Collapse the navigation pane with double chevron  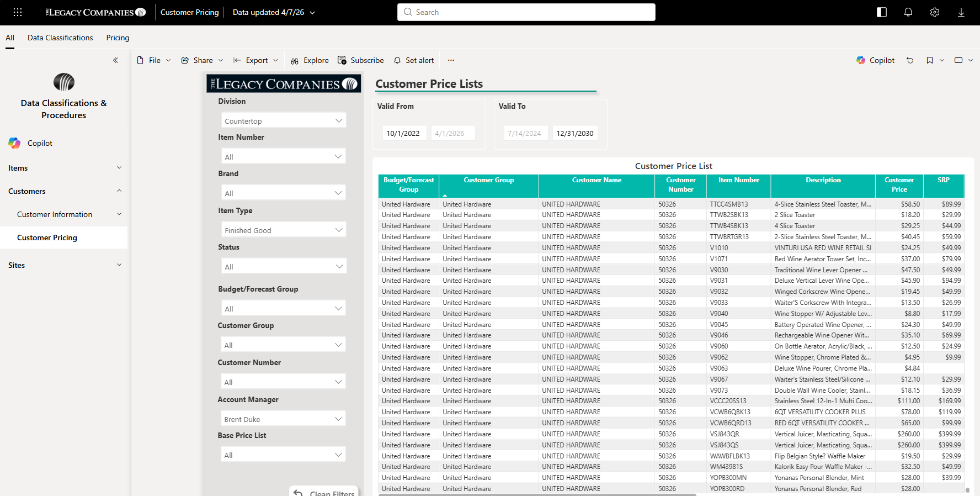(115, 60)
